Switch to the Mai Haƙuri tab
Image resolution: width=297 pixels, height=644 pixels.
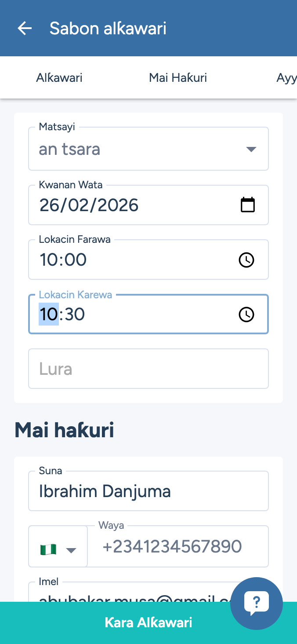(178, 78)
